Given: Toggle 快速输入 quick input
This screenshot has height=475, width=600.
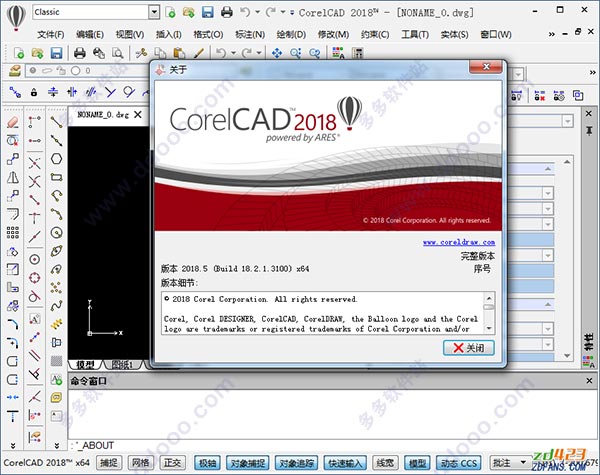Looking at the screenshot, I should coord(345,463).
